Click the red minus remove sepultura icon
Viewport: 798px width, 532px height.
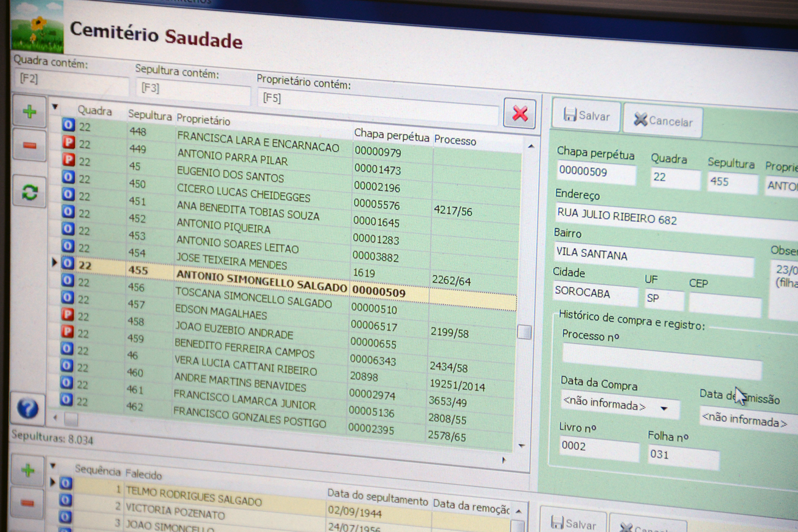click(29, 146)
